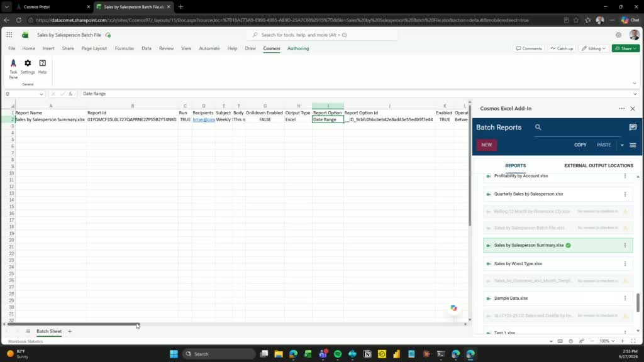Switch to the Home ribbon tab
Image resolution: width=644 pixels, height=362 pixels.
pos(28,48)
